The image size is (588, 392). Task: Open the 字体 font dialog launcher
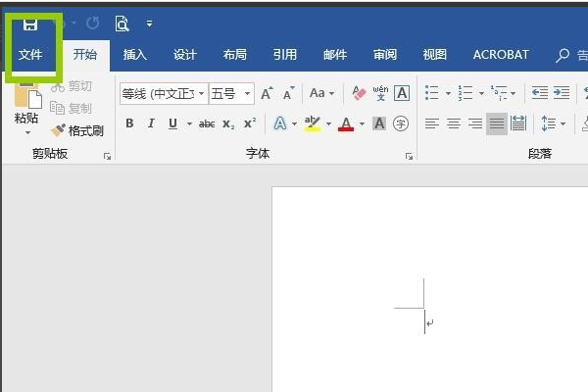click(x=409, y=157)
